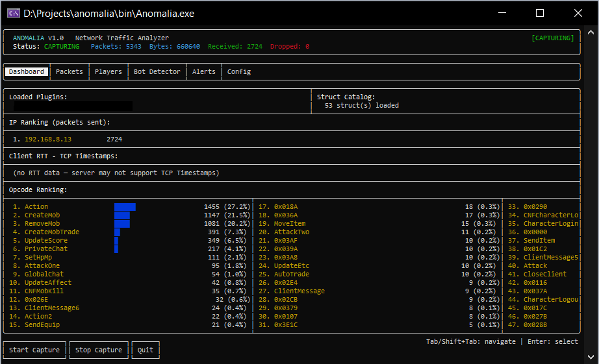Image resolution: width=599 pixels, height=364 pixels.
Task: Open the Players tab
Action: (x=108, y=72)
